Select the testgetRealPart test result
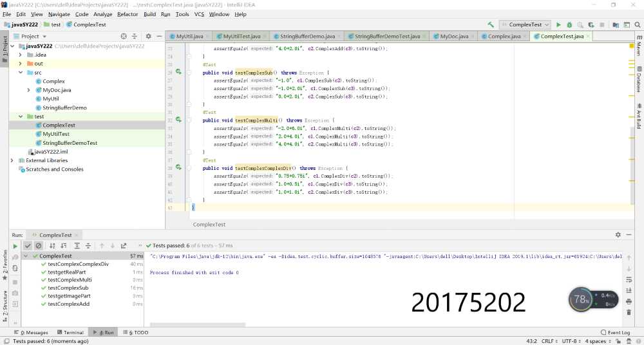 point(66,272)
